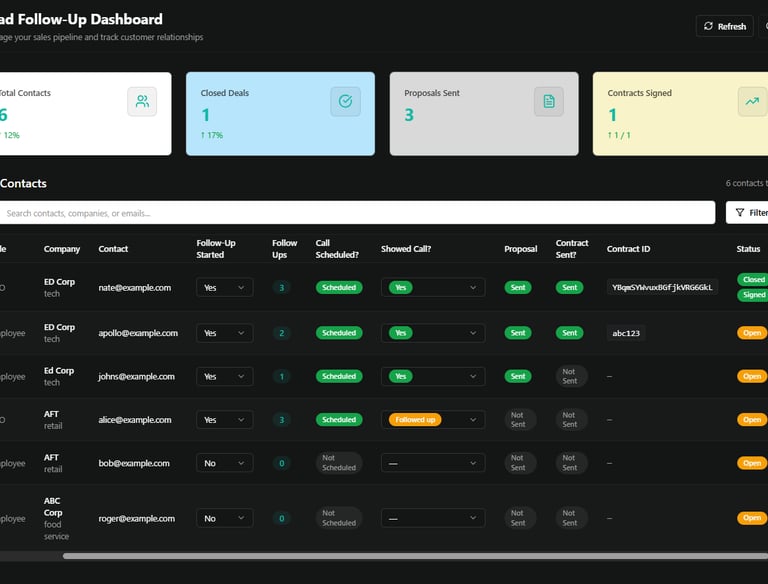Toggle Proposal Sent badge for apollo@example.com
768x584 pixels.
point(518,333)
